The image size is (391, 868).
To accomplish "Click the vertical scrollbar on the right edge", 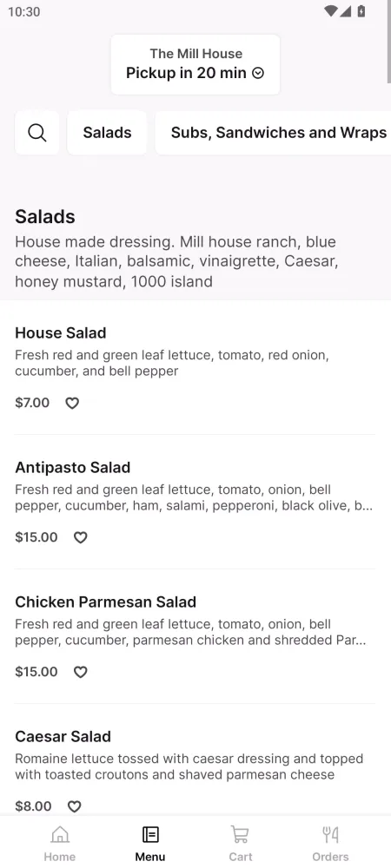I will click(x=388, y=42).
